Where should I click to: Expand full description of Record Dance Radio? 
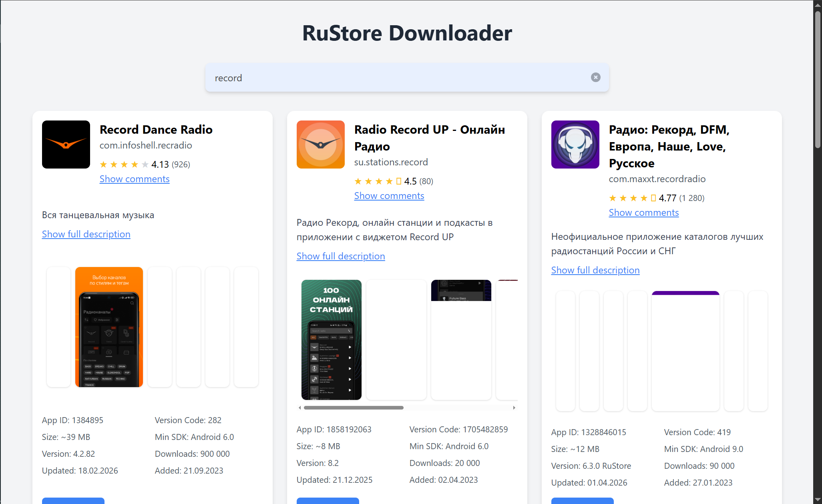pyautogui.click(x=86, y=234)
